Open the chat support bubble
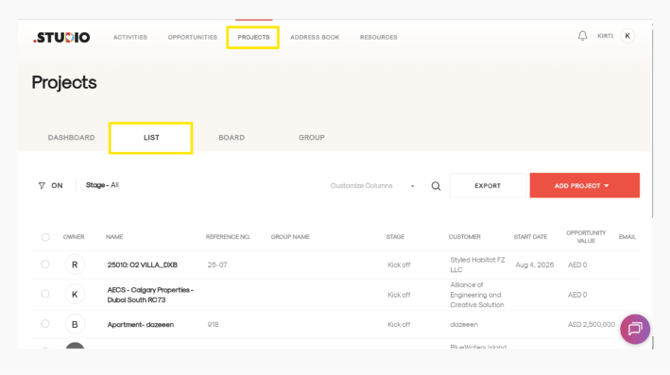The image size is (670, 375). (635, 329)
